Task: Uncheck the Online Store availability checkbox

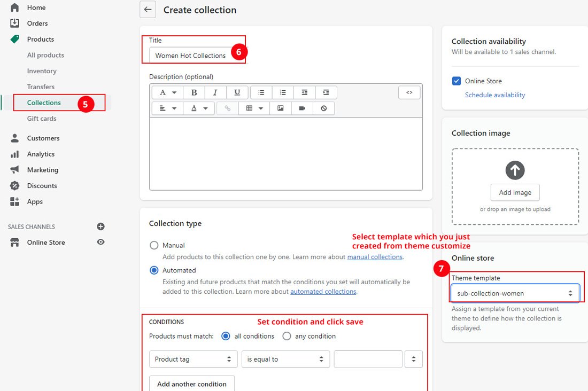Action: [457, 81]
